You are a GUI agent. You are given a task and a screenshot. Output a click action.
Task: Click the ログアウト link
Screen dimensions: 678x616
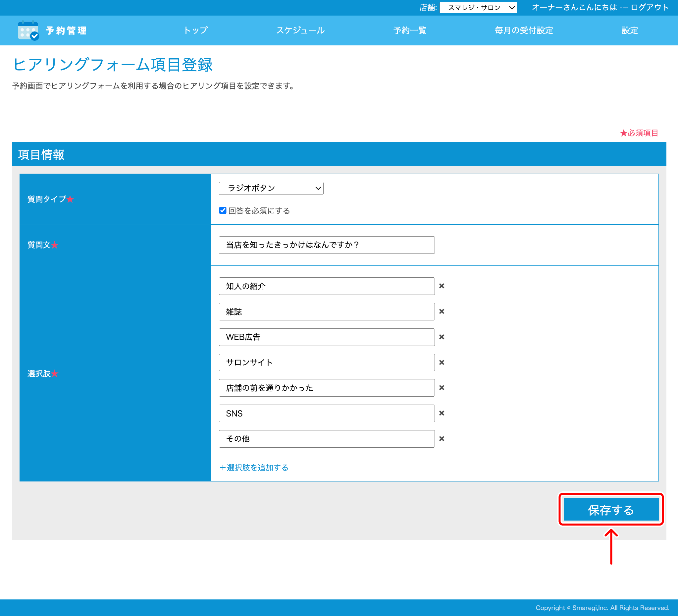649,7
